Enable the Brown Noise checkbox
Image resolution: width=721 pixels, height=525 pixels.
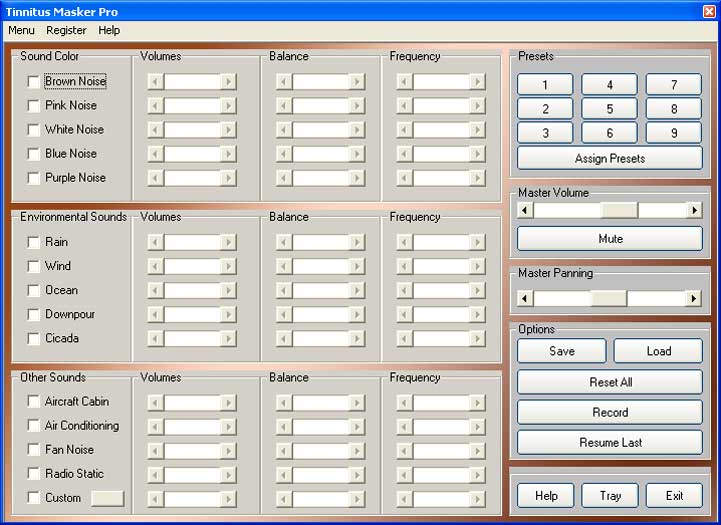pos(34,82)
